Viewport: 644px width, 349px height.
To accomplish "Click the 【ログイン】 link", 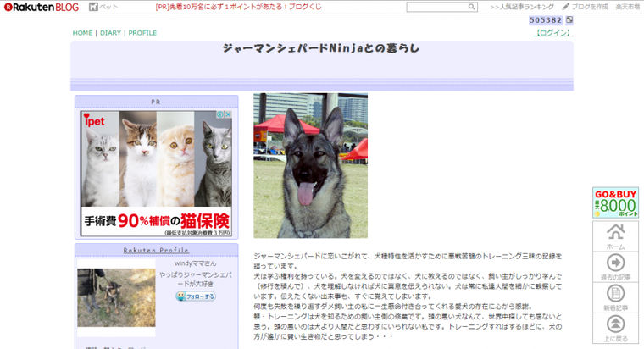I will point(553,33).
